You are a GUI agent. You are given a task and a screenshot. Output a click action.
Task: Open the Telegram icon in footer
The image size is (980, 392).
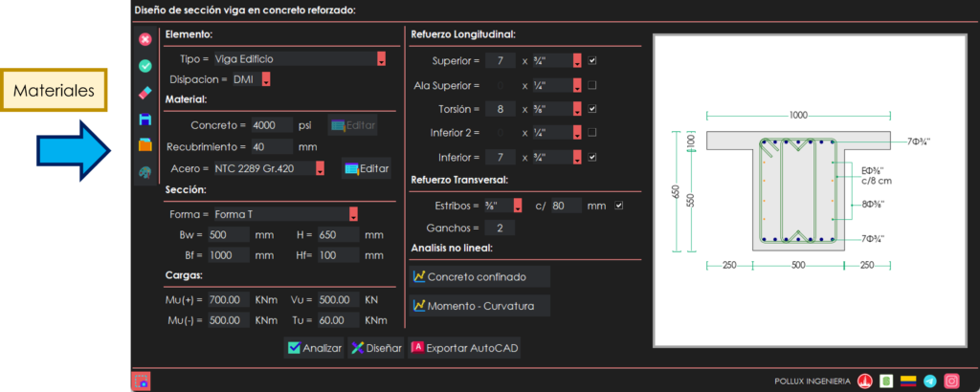pyautogui.click(x=930, y=381)
